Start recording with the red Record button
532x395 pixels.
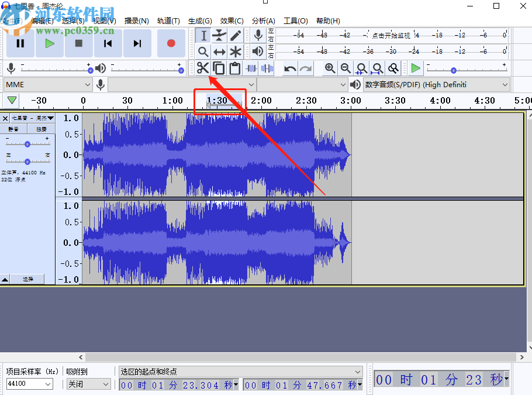click(x=171, y=43)
